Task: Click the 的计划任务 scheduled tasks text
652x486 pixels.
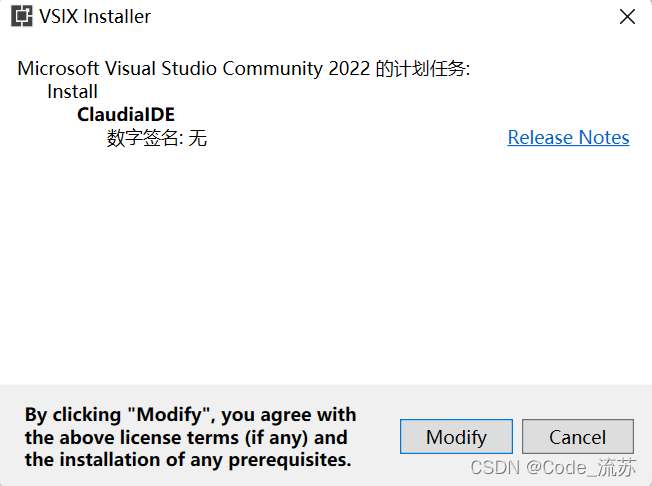Action: 422,69
